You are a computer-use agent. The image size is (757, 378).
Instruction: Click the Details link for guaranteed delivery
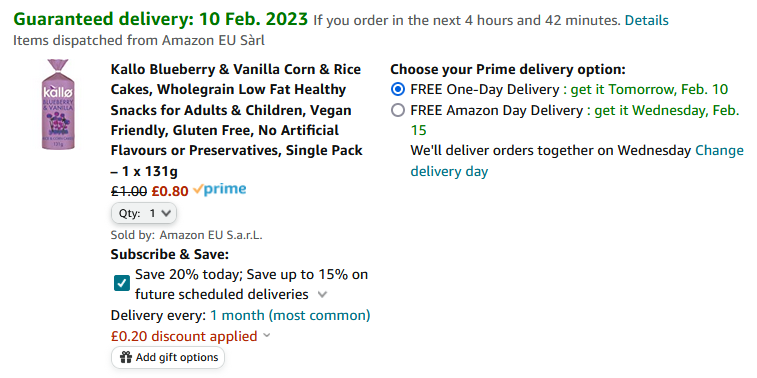pos(646,20)
